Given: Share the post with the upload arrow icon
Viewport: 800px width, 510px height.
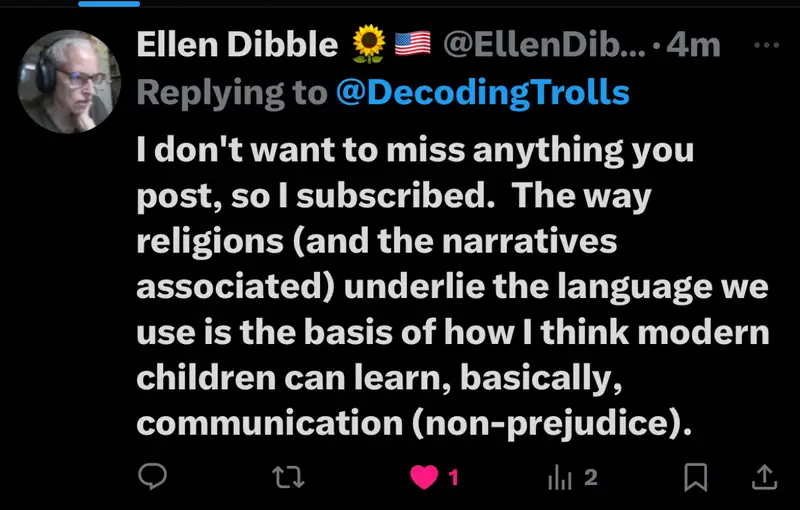Looking at the screenshot, I should coord(764,477).
